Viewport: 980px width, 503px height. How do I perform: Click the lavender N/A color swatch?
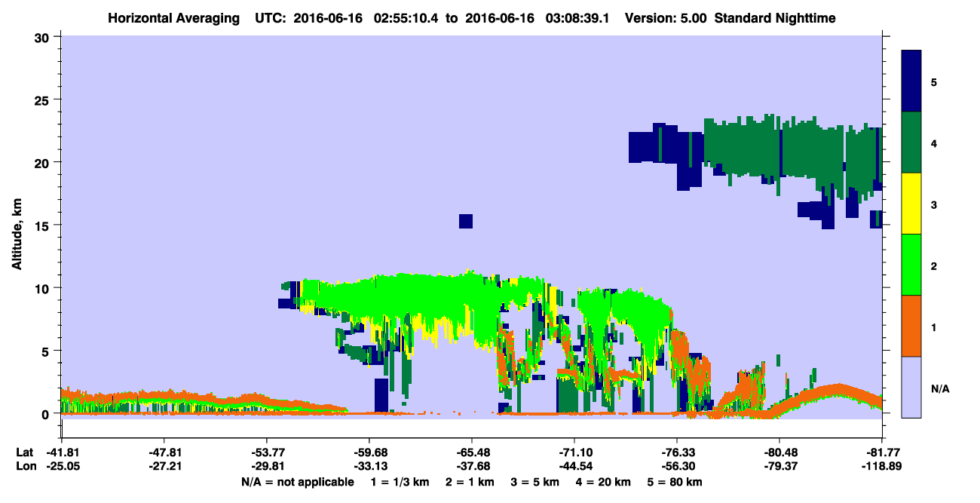[912, 387]
